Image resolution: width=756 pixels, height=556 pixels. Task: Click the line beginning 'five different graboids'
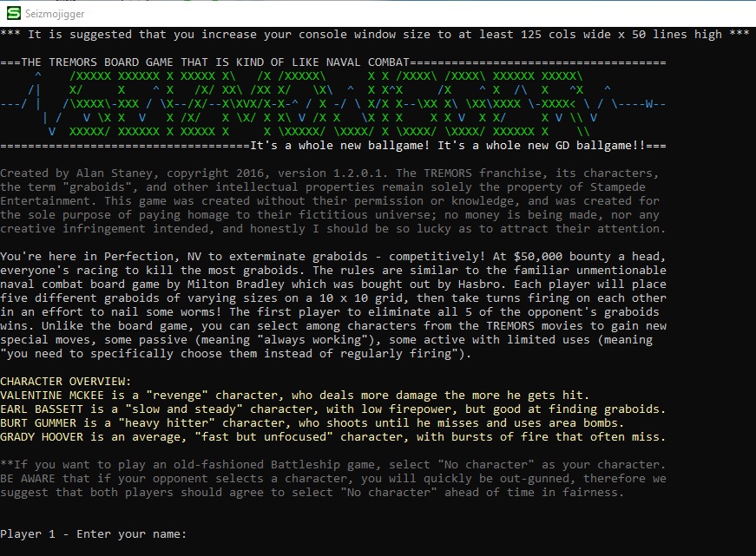point(332,298)
